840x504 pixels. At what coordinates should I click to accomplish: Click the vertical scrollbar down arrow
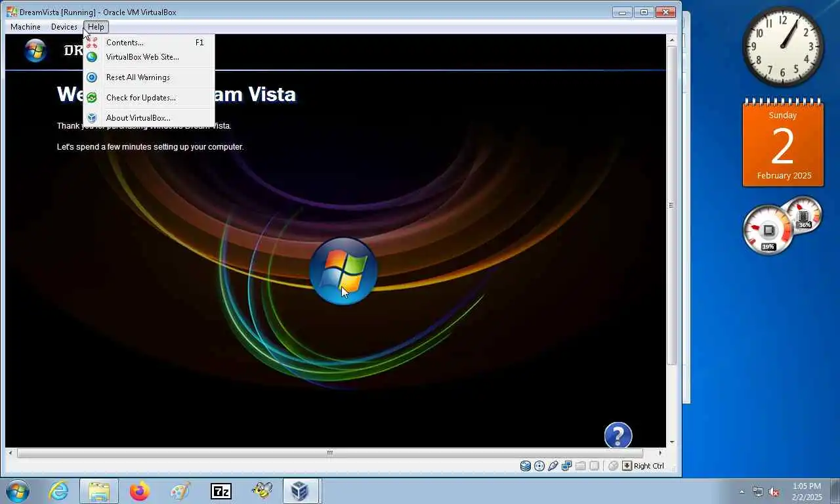click(x=671, y=442)
